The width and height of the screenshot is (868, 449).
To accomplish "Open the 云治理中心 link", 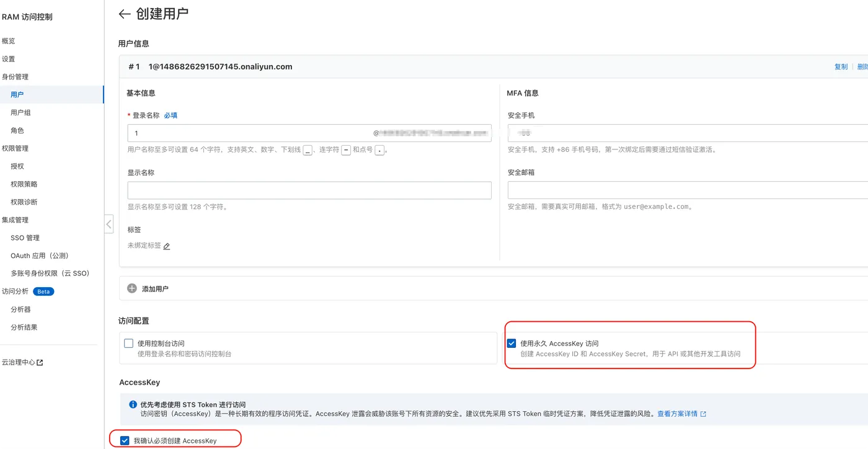I will tap(19, 363).
